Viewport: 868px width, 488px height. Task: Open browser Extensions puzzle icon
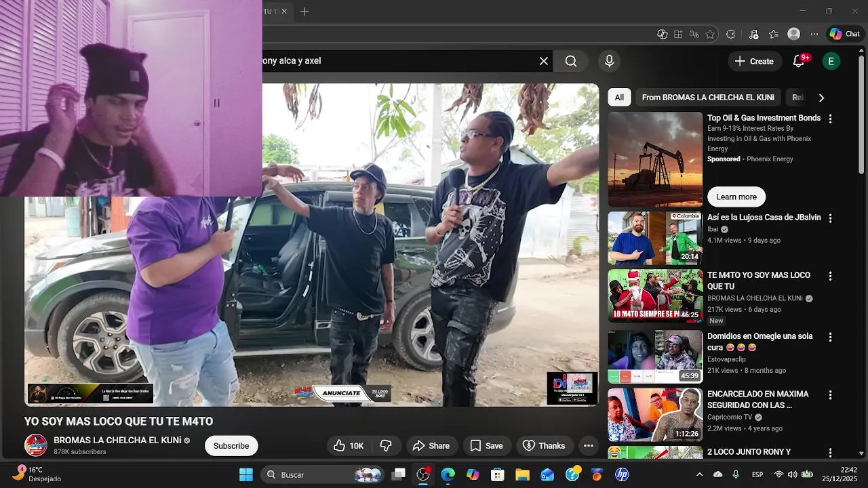click(x=730, y=34)
